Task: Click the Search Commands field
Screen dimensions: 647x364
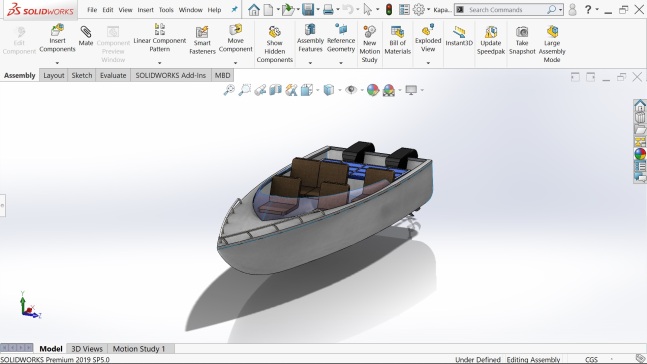Action: coord(508,9)
